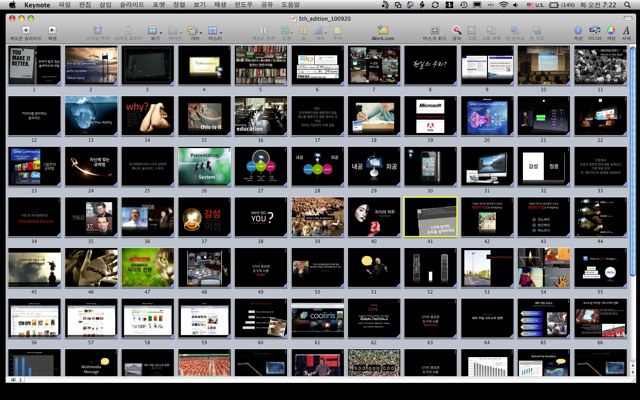Click the Alpha tool icon
Screen dimensions: 640x400
456,30
